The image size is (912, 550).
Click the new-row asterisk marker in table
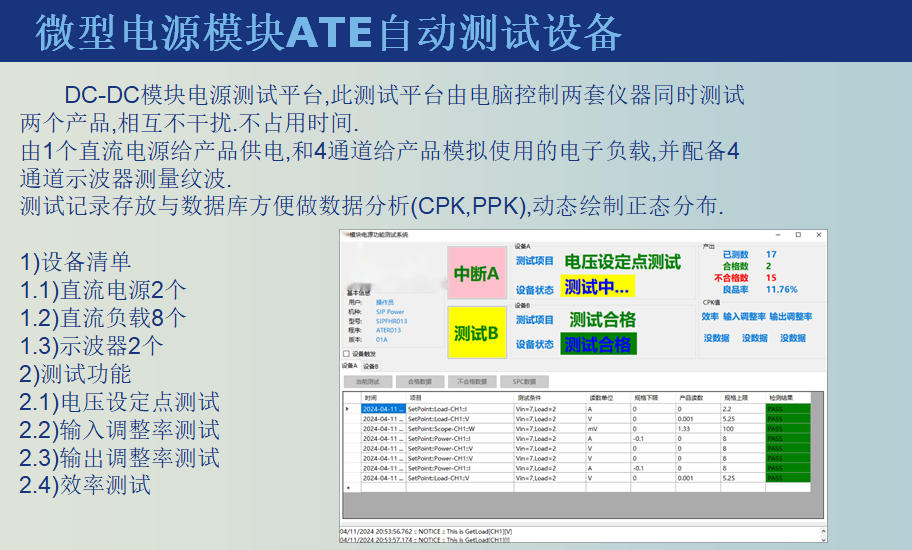(348, 488)
